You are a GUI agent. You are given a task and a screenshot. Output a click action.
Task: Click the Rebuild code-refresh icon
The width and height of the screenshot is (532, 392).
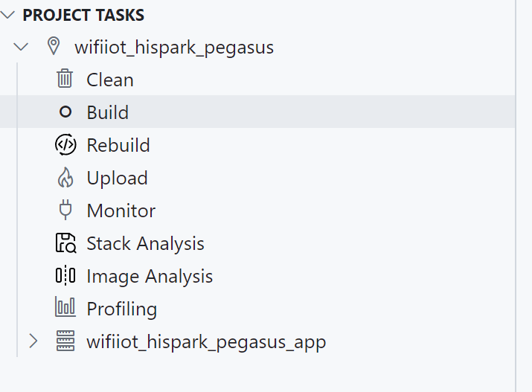[x=65, y=144]
